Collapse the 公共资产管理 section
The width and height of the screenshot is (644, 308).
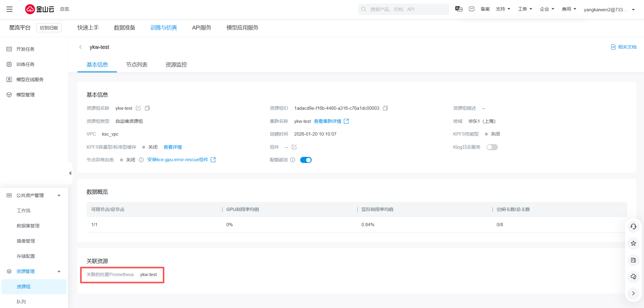pos(59,195)
